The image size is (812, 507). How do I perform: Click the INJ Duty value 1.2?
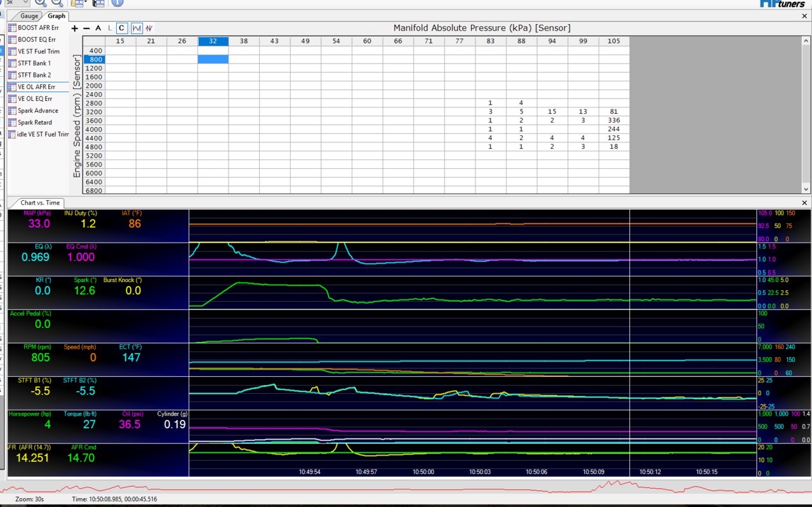(x=88, y=224)
